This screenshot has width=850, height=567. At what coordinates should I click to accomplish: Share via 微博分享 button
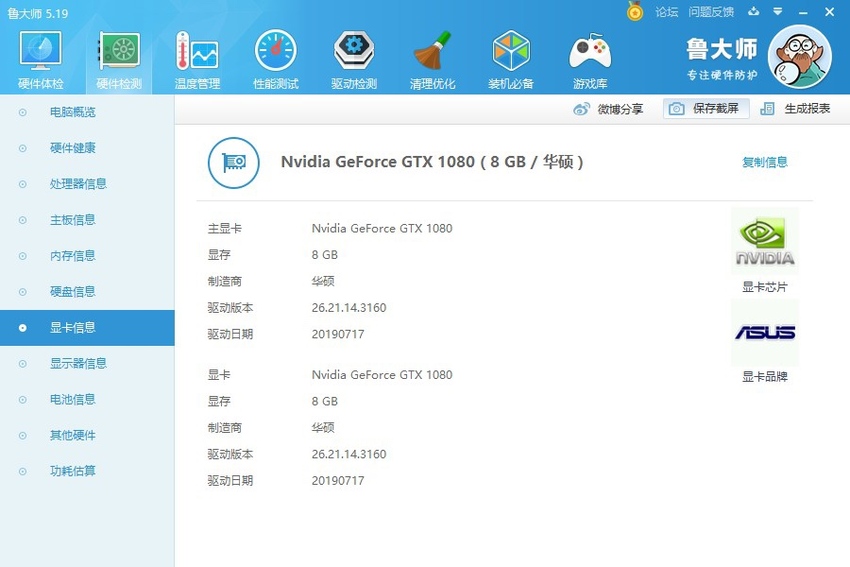608,109
